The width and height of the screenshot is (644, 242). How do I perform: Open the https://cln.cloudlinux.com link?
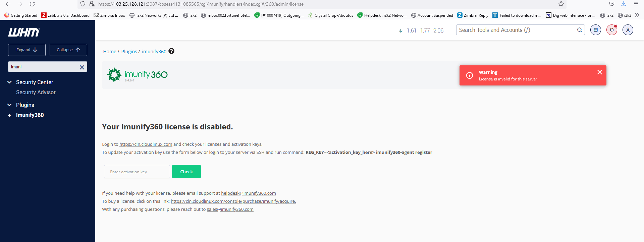tap(146, 144)
